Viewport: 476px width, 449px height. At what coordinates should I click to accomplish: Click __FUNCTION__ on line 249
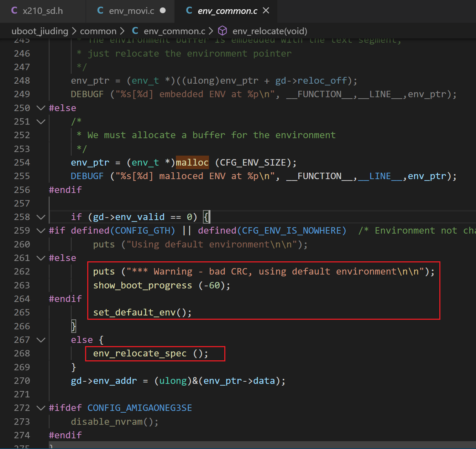click(x=319, y=94)
